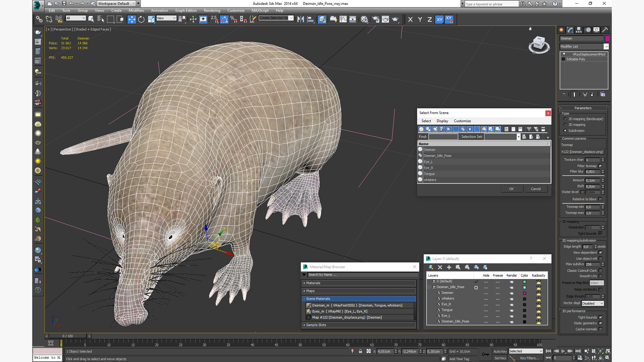Click the magenta object color swatch beside Desman name

(x=607, y=38)
